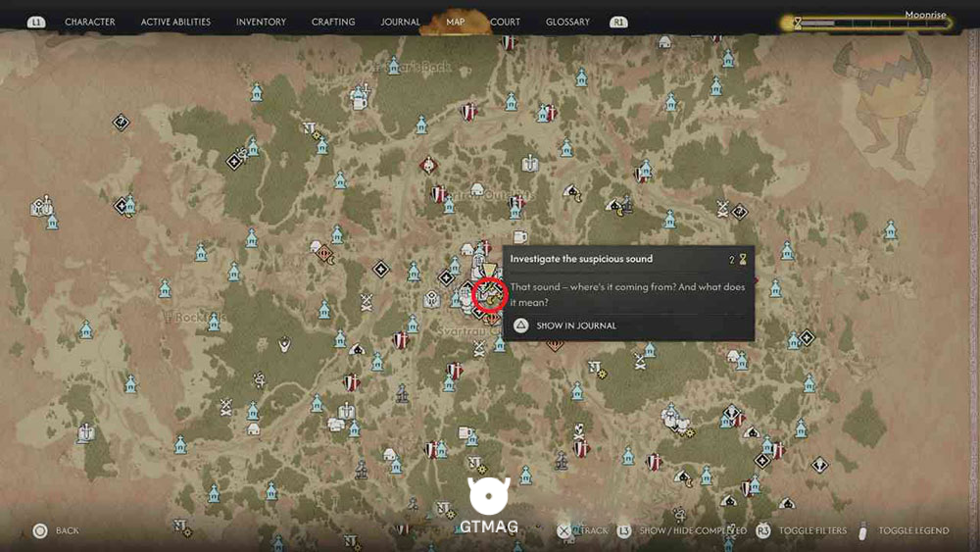Switch to Active Abilities tab

coord(175,22)
